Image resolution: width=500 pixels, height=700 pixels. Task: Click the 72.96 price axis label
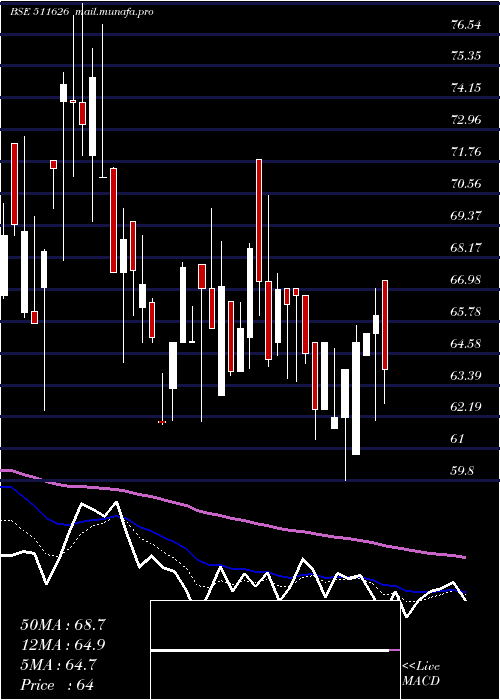(x=466, y=120)
